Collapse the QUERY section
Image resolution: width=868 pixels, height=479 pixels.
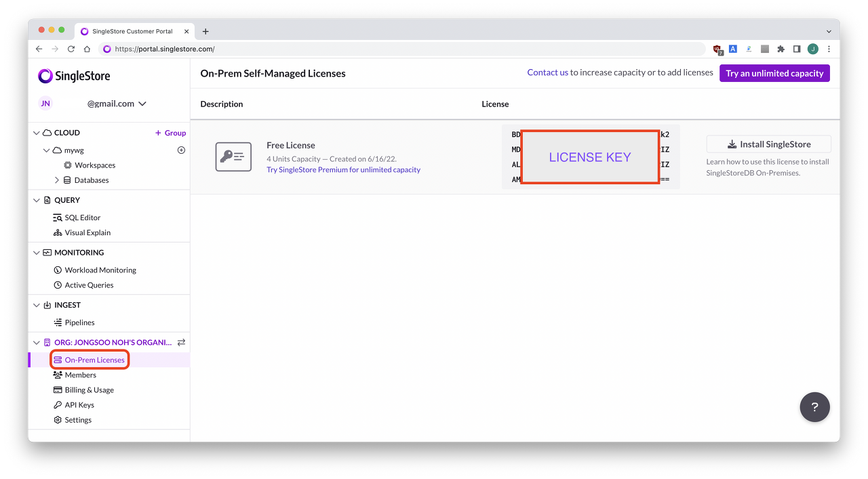(37, 200)
